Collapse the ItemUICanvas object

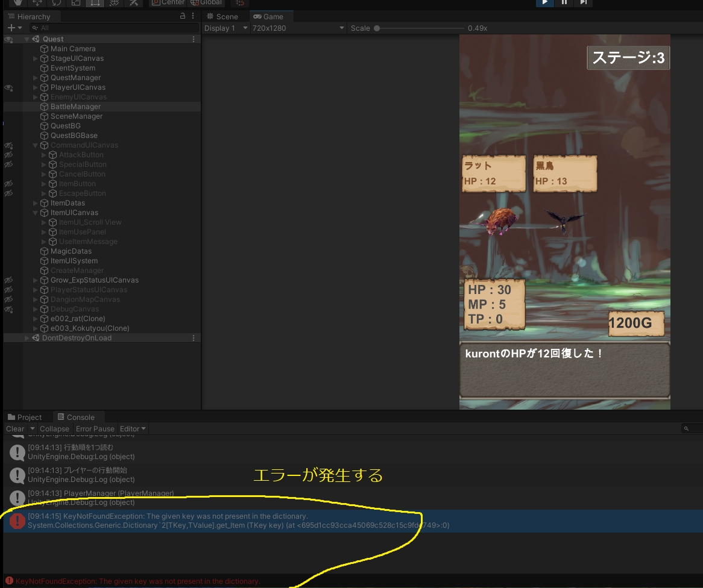(x=36, y=213)
